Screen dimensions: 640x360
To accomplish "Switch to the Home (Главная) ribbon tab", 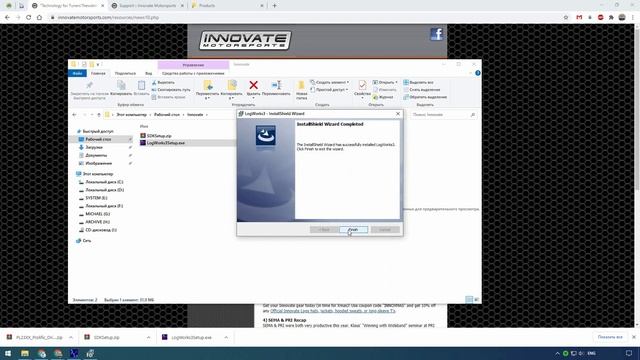I will [98, 73].
